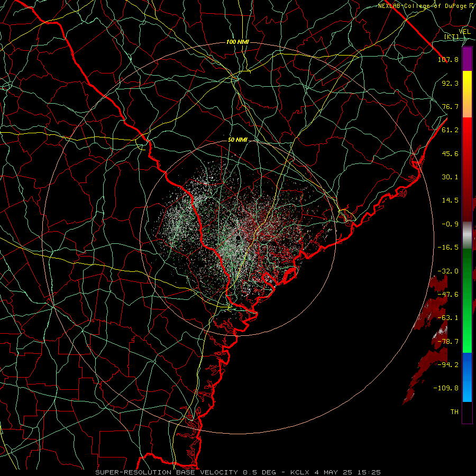This screenshot has height=476, width=476.
Task: Click the -16.5 velocity scale label
Action: [448, 248]
